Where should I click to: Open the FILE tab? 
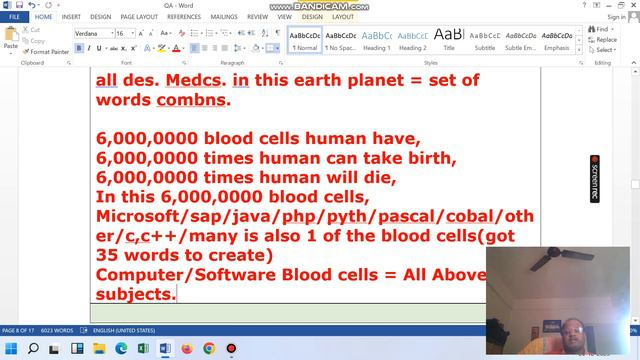click(x=14, y=17)
